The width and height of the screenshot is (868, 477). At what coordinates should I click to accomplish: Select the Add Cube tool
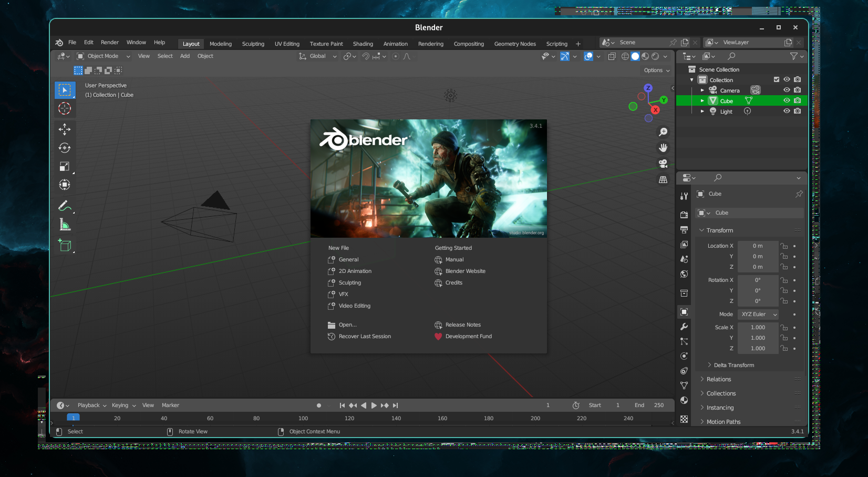click(65, 245)
